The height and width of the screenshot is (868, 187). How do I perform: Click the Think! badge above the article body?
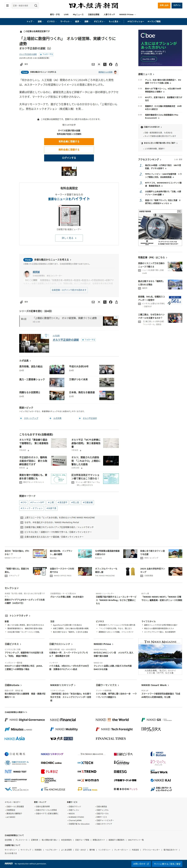coord(25,72)
